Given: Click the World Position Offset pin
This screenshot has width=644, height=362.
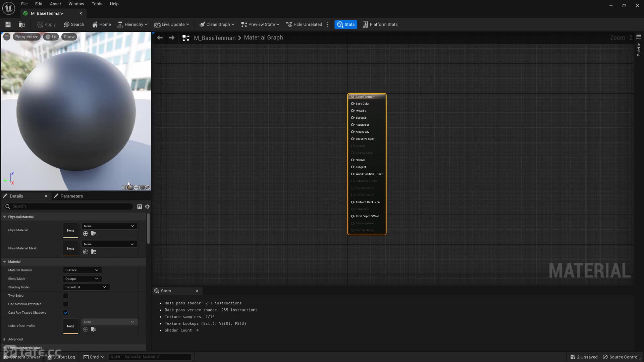Looking at the screenshot, I should (x=353, y=174).
